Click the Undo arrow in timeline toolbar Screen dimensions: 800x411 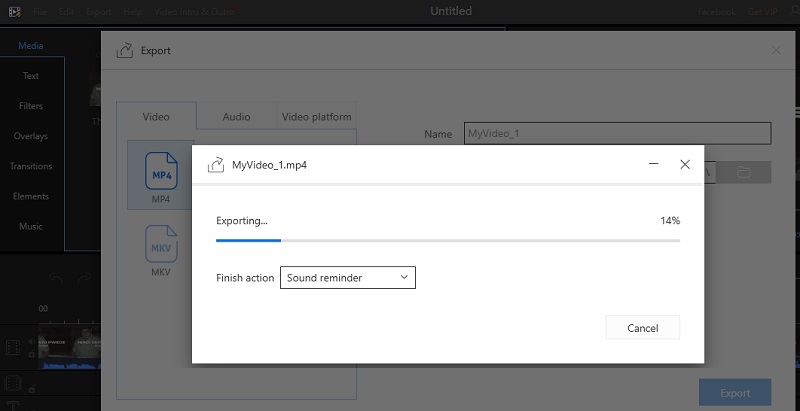click(x=55, y=277)
